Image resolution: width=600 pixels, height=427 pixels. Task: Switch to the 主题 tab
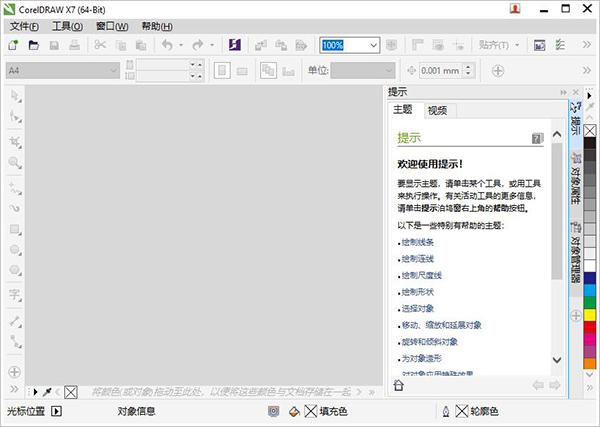[403, 110]
